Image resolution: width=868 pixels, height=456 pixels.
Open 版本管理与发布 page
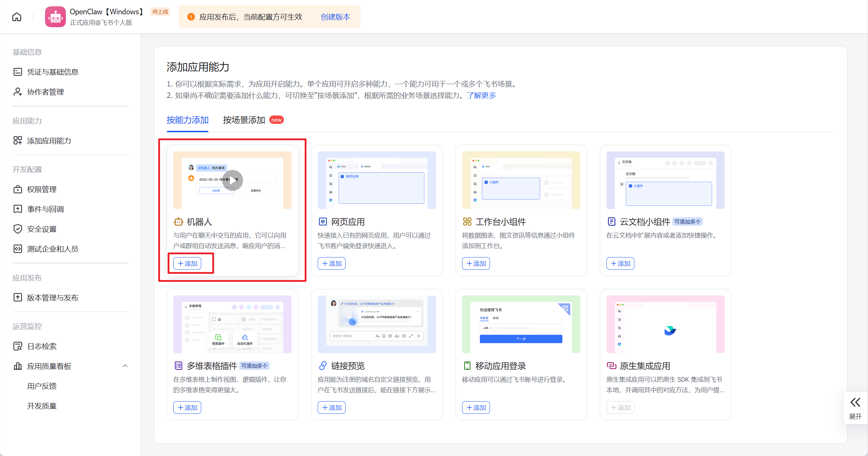pyautogui.click(x=53, y=298)
